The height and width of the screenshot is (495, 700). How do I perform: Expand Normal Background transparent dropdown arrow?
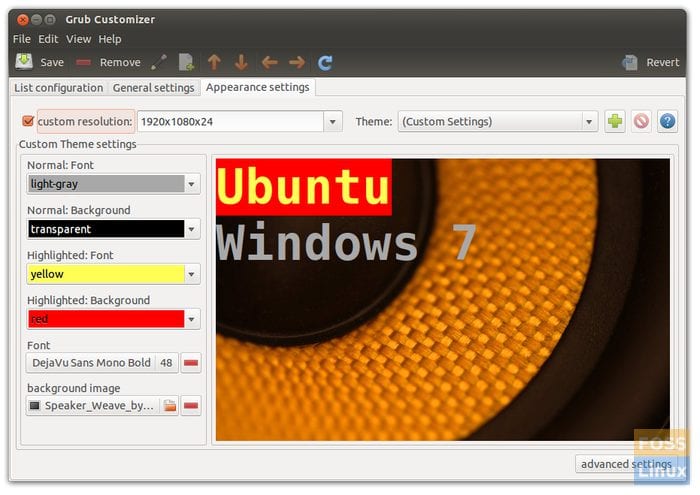[x=192, y=229]
